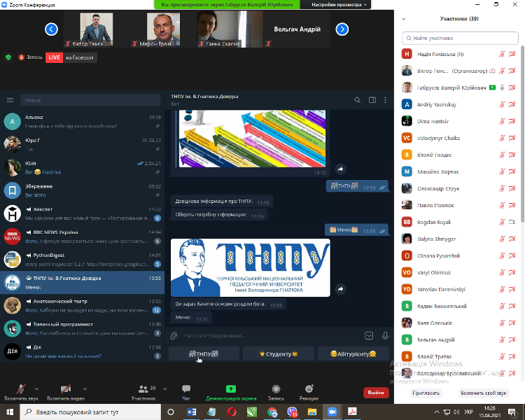This screenshot has width=525, height=420.
Task: Open the BBC NEWS Україна chat
Action: (83, 235)
